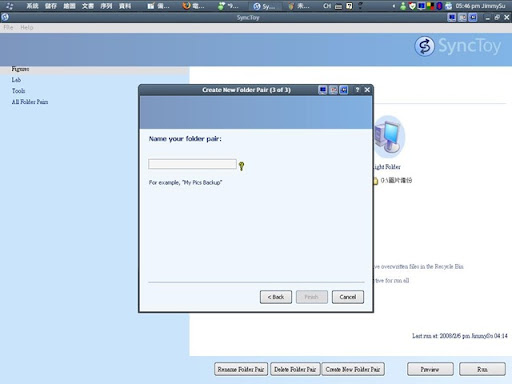Close the Create New Folder Pair dialog

367,90
